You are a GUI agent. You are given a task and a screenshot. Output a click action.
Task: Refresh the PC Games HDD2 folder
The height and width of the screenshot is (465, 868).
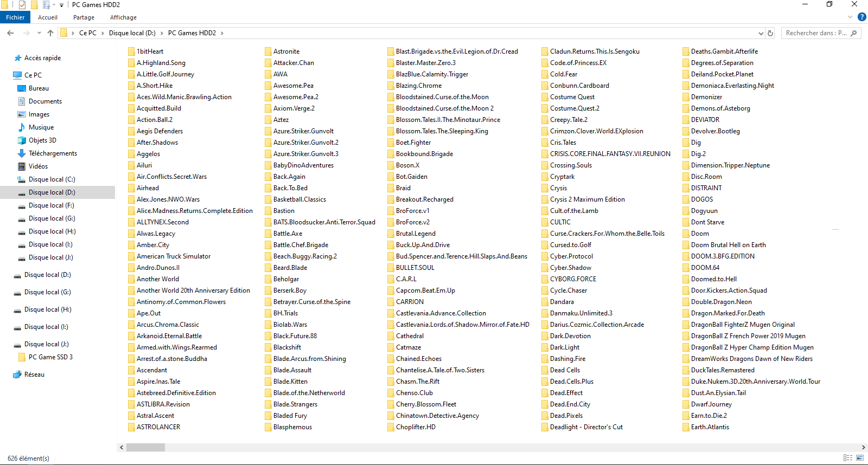(770, 33)
